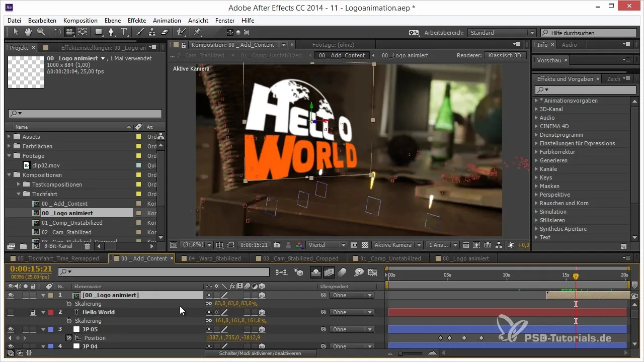Click the Draft 3D icon in timeline
This screenshot has height=362, width=644.
point(299,272)
